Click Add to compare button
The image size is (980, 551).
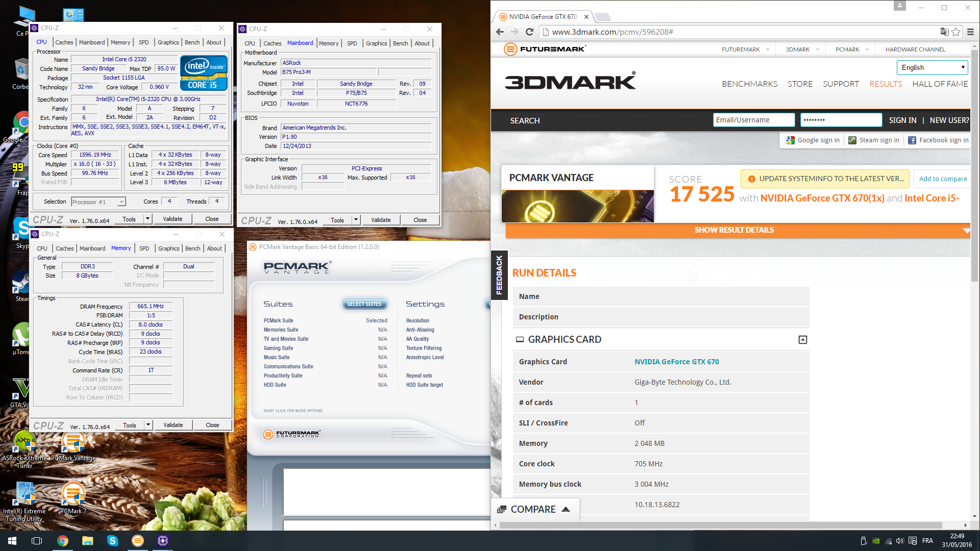tap(943, 179)
